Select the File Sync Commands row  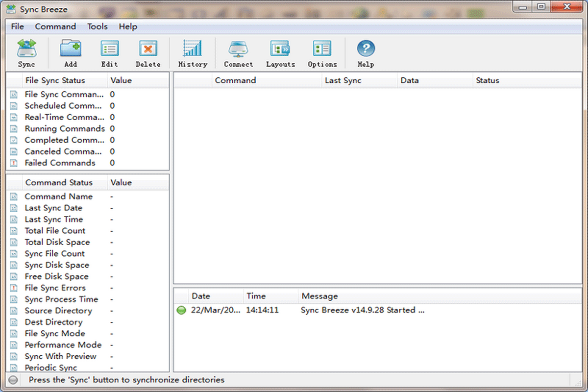click(88, 94)
